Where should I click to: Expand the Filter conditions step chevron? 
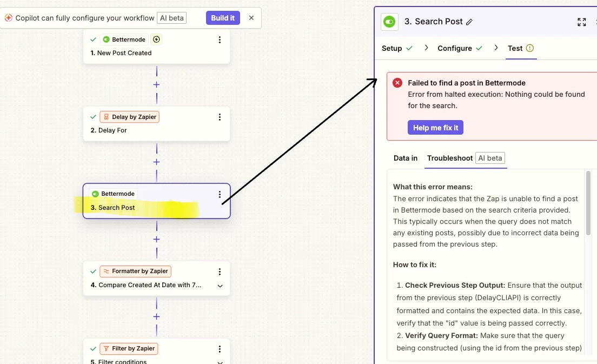[220, 362]
